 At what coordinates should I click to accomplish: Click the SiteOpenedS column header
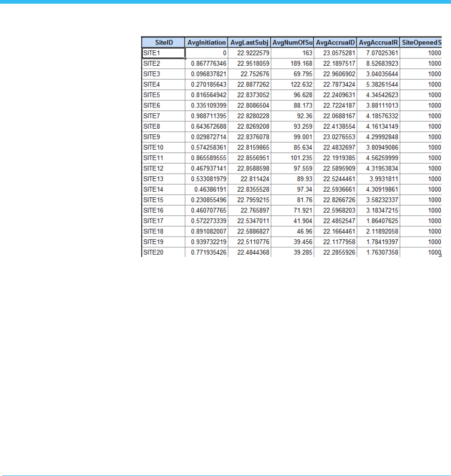click(x=421, y=43)
